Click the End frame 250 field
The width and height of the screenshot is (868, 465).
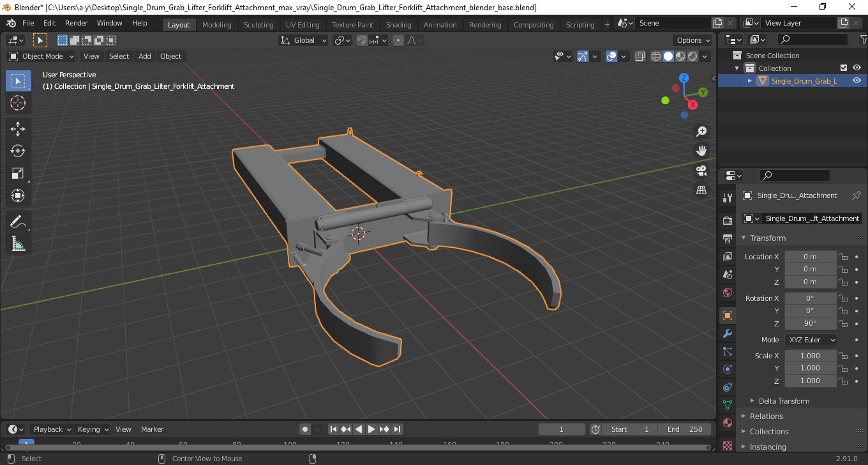tap(685, 429)
